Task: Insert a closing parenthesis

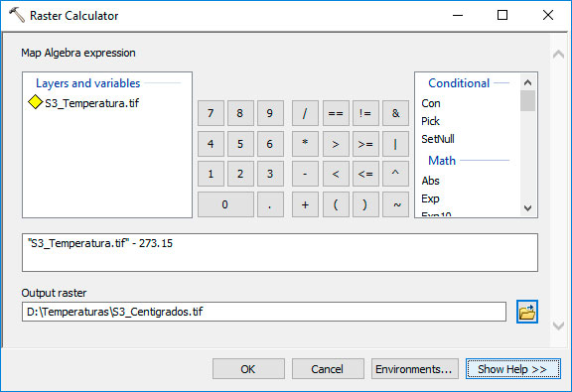Action: pos(365,204)
